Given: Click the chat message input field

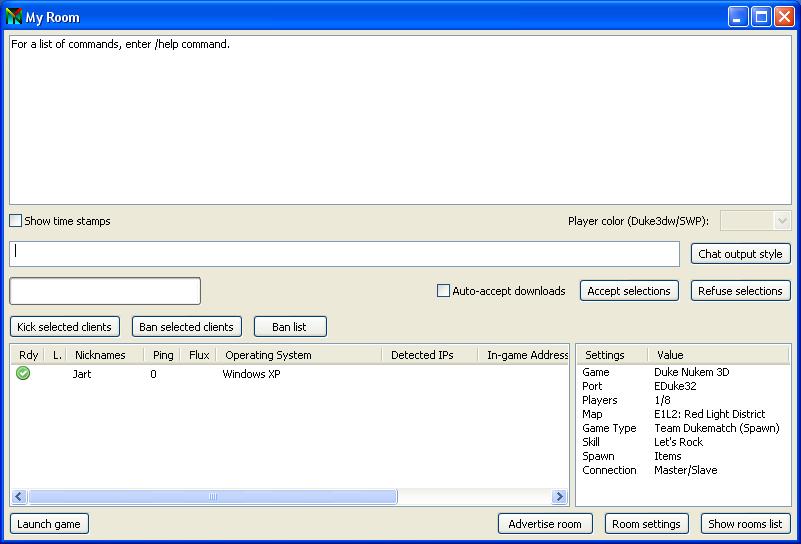Looking at the screenshot, I should tap(344, 254).
